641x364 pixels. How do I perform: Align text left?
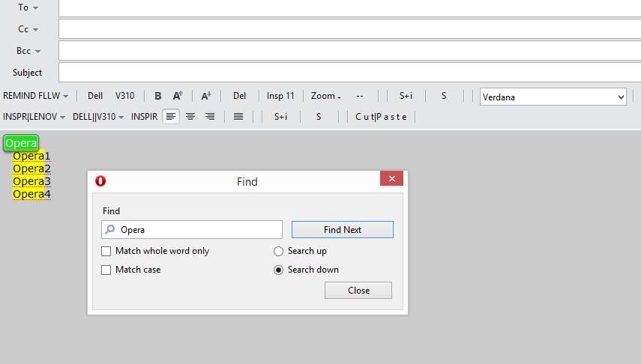pos(171,117)
